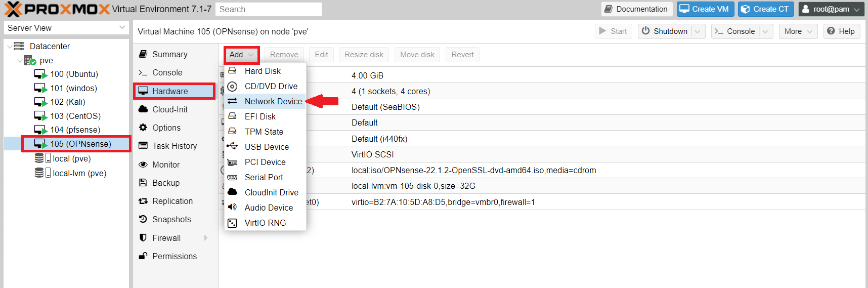Choose CD/DVD Drive menu item
This screenshot has width=868, height=288.
(265, 86)
